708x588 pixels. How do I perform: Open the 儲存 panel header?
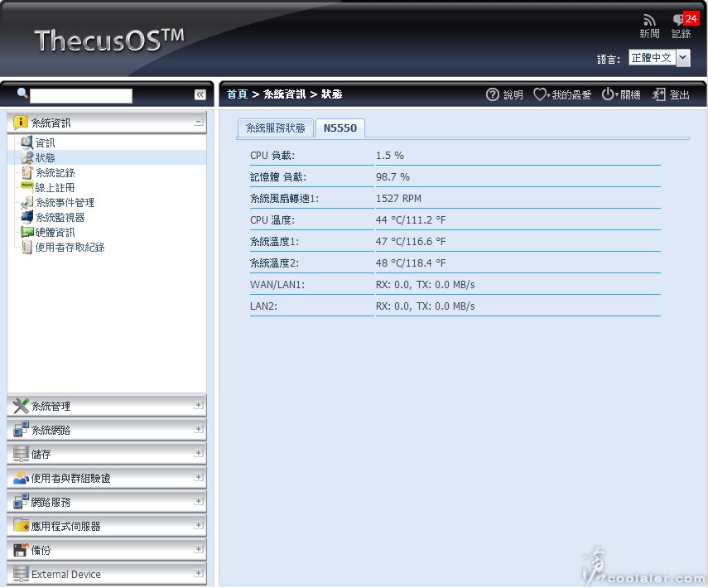click(107, 454)
